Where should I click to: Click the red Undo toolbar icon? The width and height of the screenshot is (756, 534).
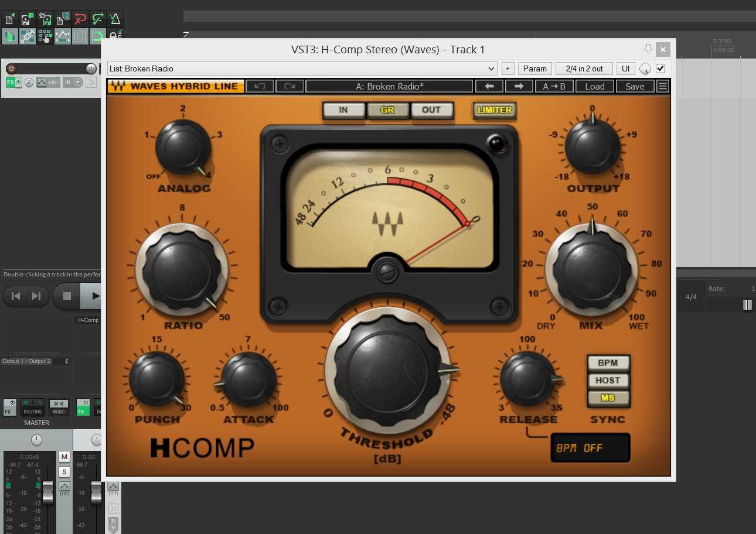(80, 19)
